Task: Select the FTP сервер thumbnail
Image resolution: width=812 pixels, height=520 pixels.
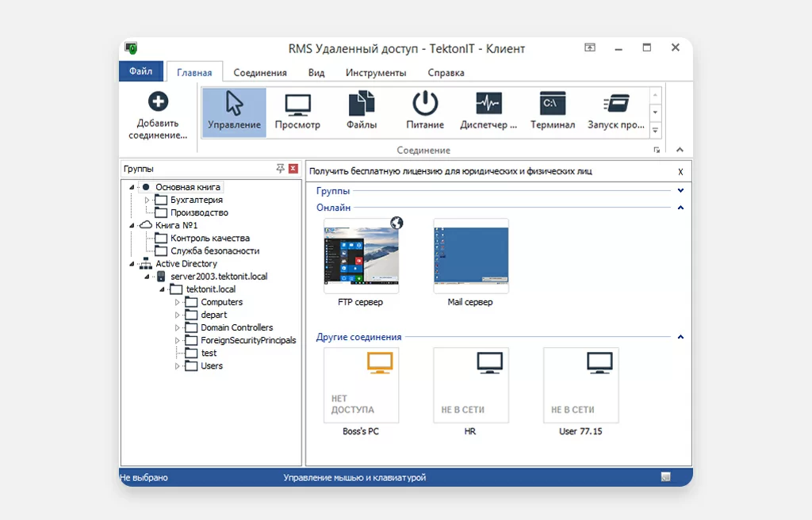Action: [x=362, y=256]
